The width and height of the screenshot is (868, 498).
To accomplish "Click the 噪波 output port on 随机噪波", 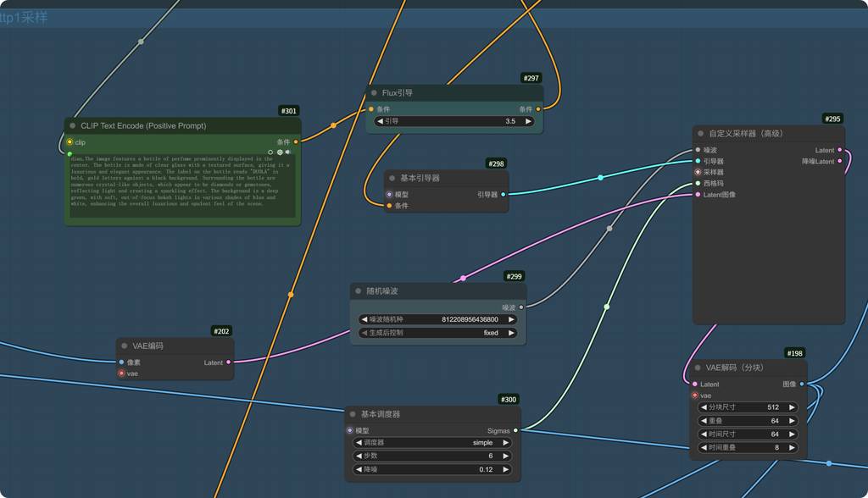I will (x=520, y=307).
